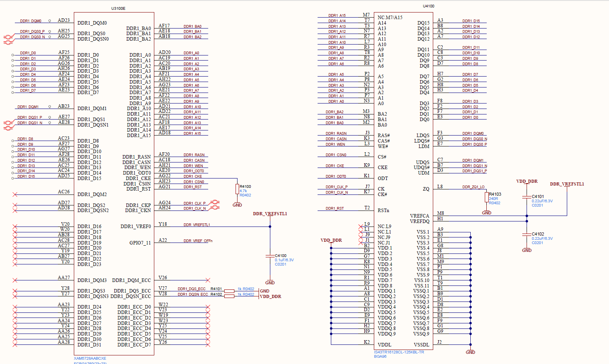
Task: Click the 4.7k value of R4100
Action: [243, 191]
